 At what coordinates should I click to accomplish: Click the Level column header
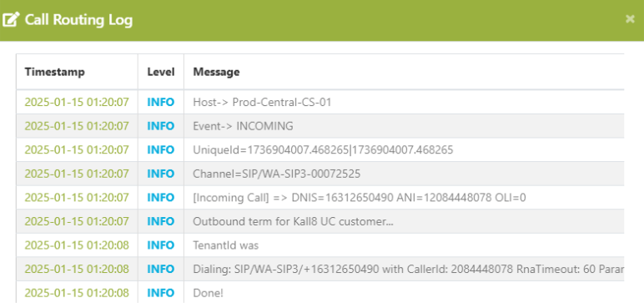[x=161, y=72]
